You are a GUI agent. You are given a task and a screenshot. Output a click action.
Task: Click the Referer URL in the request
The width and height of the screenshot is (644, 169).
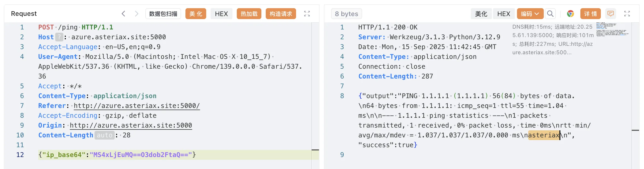pos(137,106)
